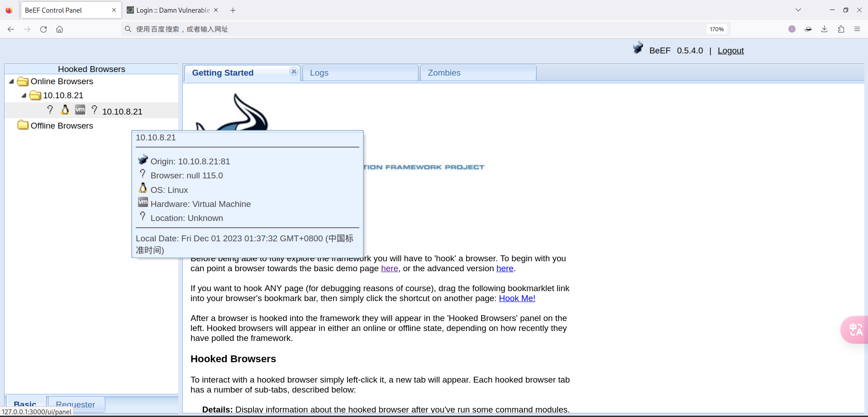This screenshot has height=417, width=868.
Task: Open a new tab with the plus button
Action: [x=233, y=10]
